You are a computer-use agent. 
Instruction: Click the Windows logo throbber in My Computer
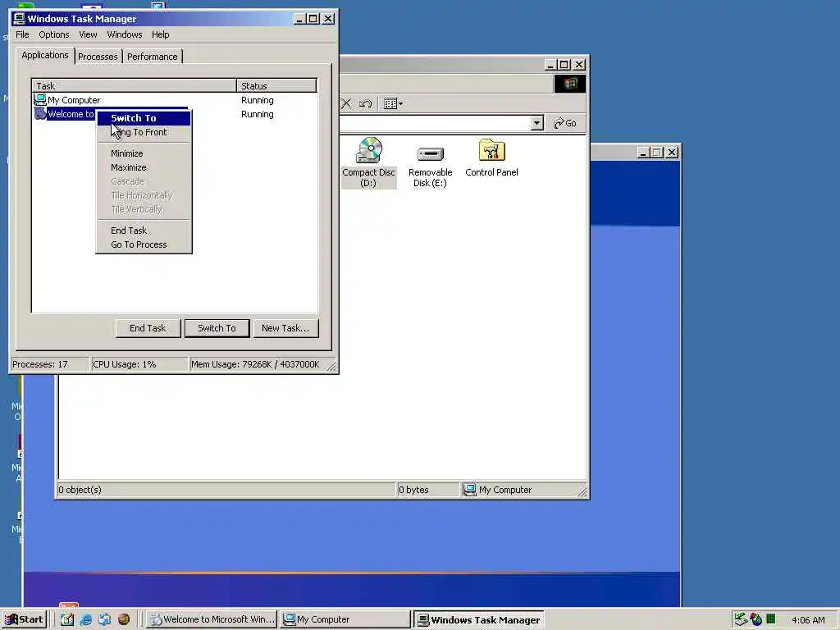[x=570, y=84]
